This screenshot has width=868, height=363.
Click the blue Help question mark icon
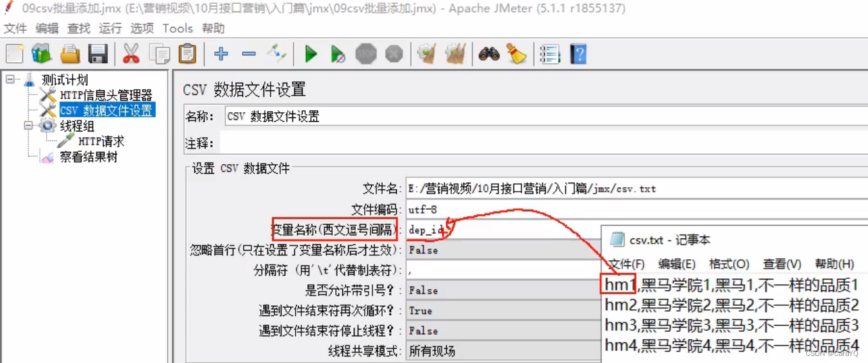pos(578,54)
